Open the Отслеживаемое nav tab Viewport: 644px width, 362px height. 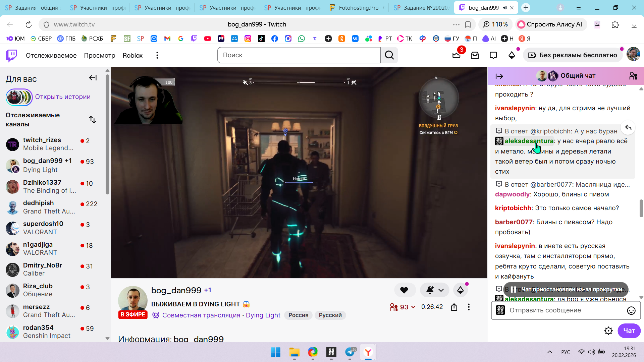[x=51, y=55]
